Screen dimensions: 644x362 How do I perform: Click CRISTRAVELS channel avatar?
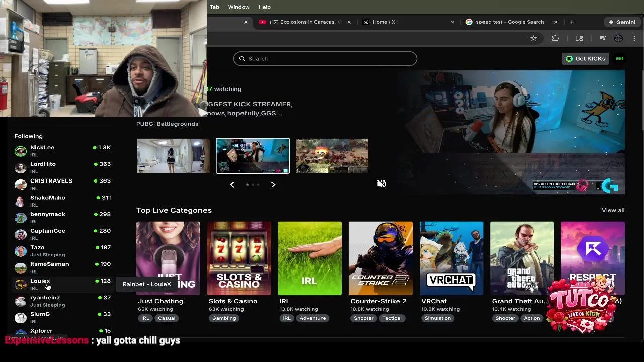pos(21,184)
